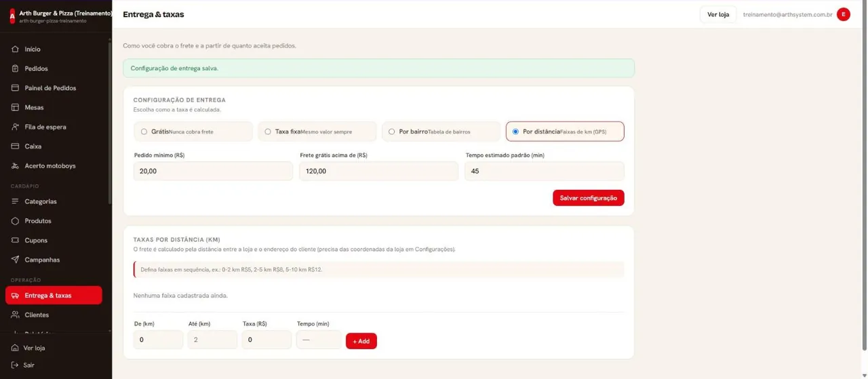Open Acerto motoboys page
868x379 pixels.
click(x=54, y=165)
